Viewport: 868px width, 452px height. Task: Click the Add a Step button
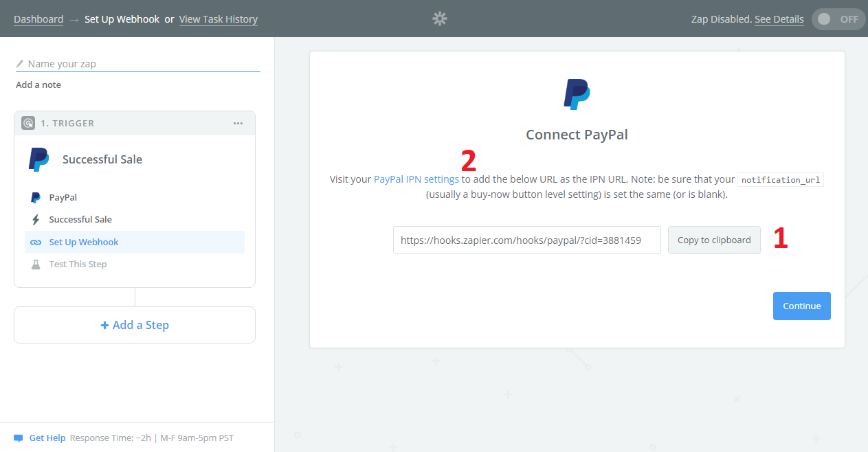pyautogui.click(x=135, y=325)
